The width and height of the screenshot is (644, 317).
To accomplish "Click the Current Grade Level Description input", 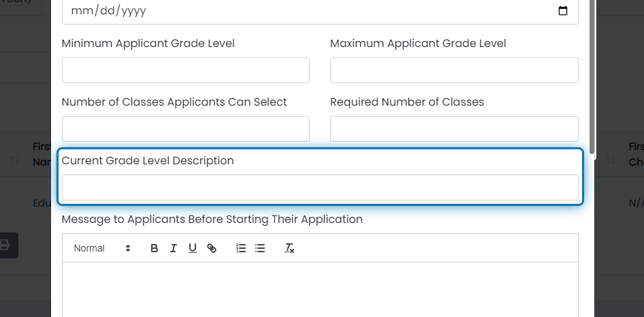I will coord(321,187).
